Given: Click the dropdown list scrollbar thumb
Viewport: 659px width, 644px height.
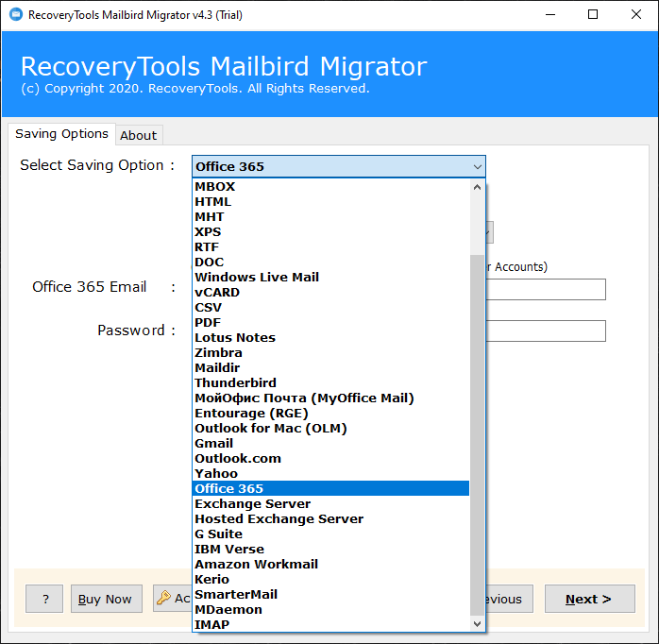Looking at the screenshot, I should click(x=477, y=435).
